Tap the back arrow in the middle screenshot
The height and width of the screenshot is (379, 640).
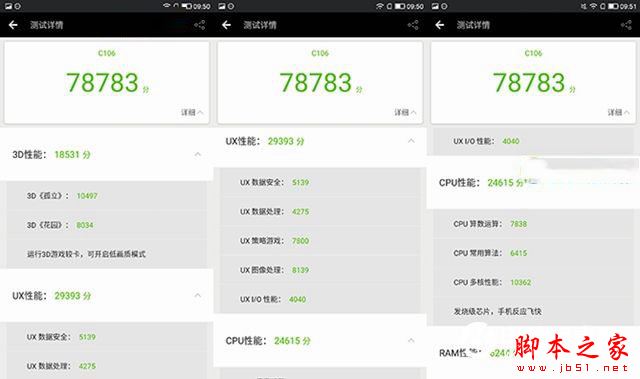tap(227, 25)
